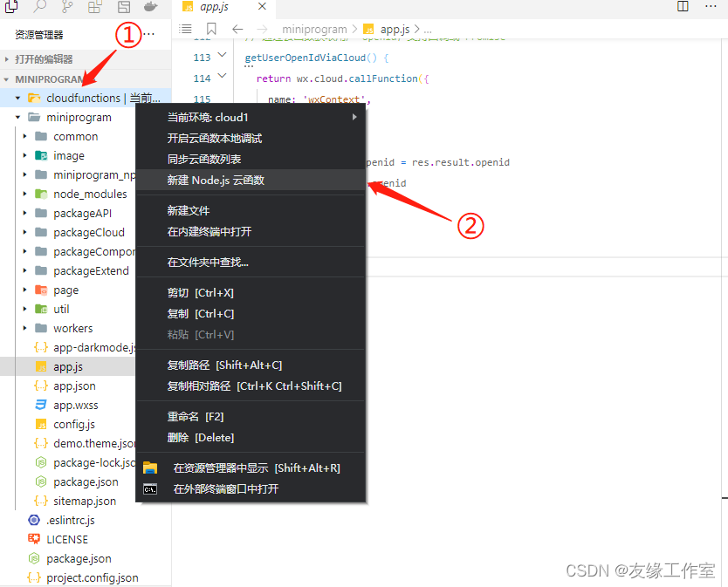Select 在文件夹中查找...
Image resolution: width=728 pixels, height=587 pixels.
tap(251, 263)
